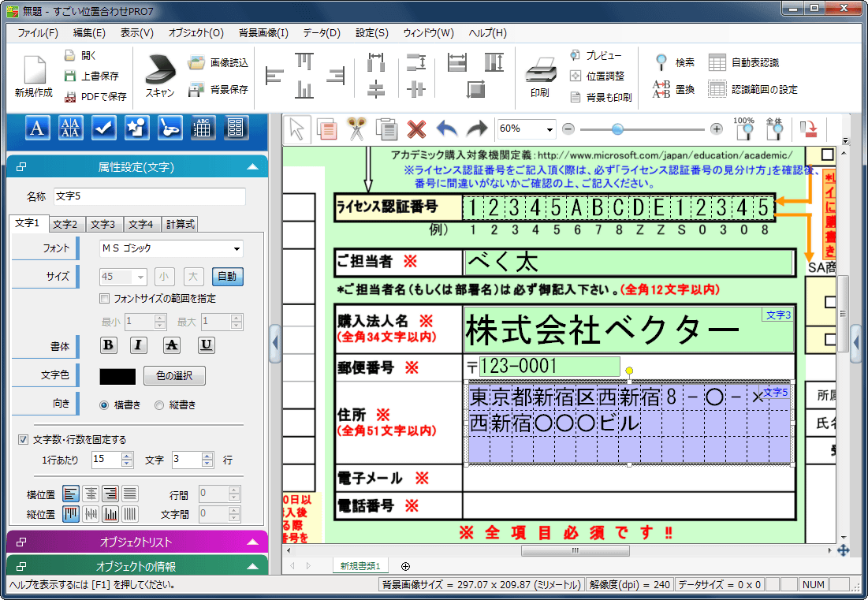The height and width of the screenshot is (600, 868).
Task: Select the single text object A tool
Action: 37,129
